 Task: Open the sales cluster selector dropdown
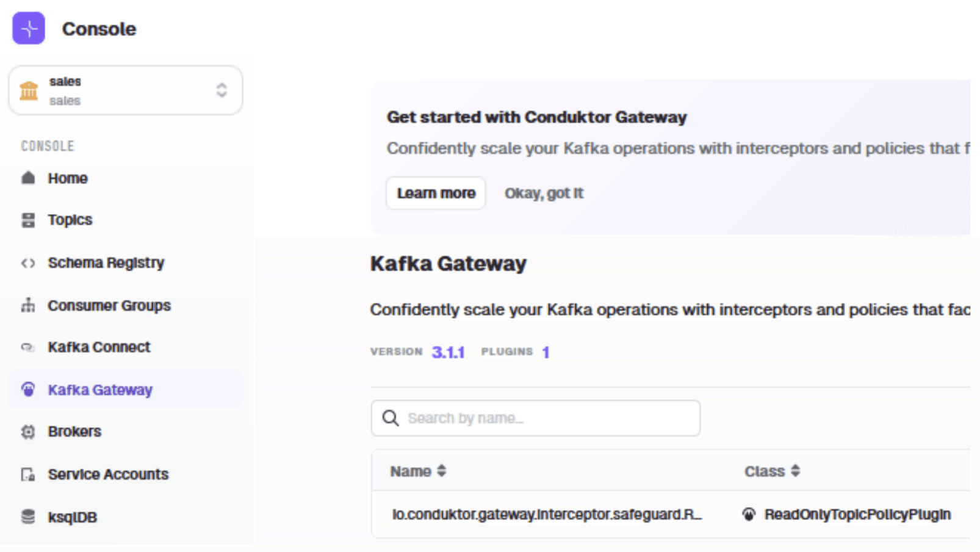(126, 90)
